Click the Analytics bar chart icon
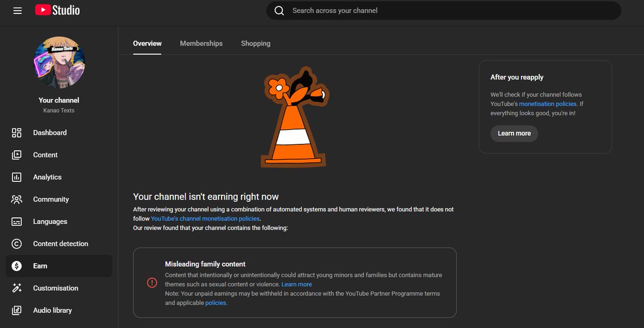This screenshot has height=328, width=644. click(x=17, y=177)
